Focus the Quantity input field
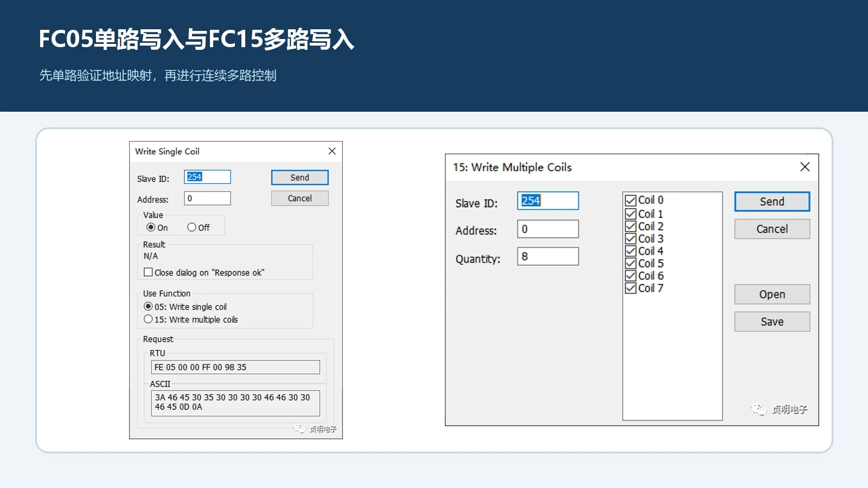The height and width of the screenshot is (488, 868). [x=548, y=256]
